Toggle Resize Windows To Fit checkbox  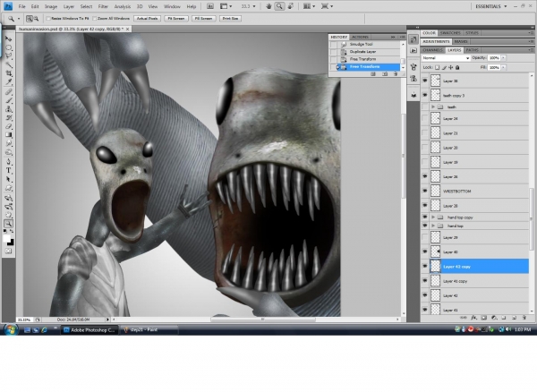[48, 19]
